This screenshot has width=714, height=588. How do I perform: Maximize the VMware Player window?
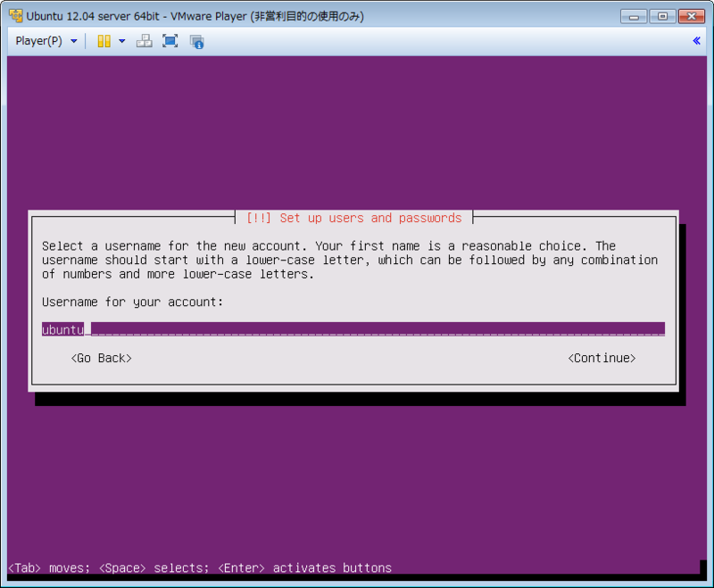coord(662,16)
